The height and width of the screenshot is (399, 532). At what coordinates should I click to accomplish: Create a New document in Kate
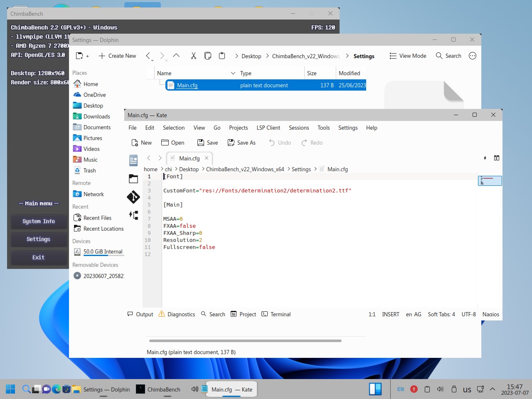141,143
